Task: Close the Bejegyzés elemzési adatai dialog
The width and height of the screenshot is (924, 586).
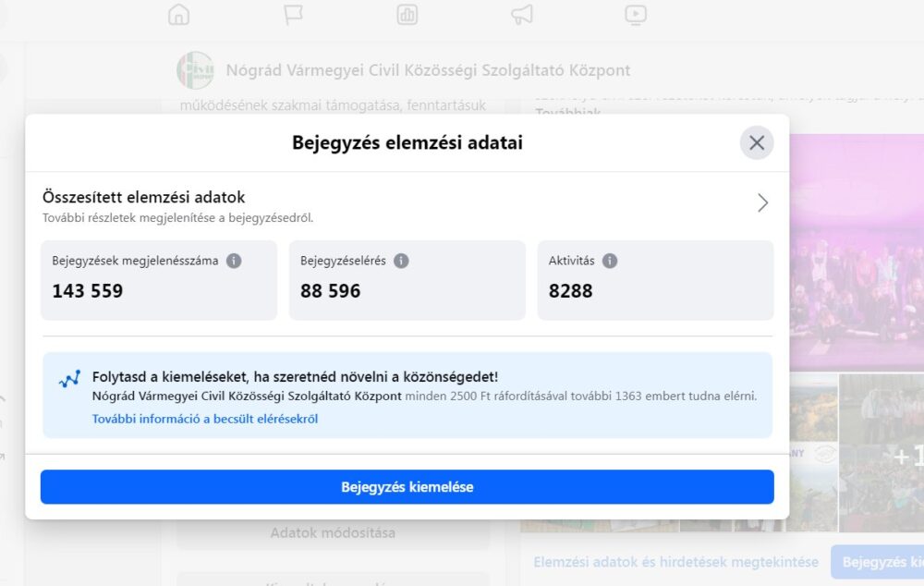Action: (x=757, y=143)
